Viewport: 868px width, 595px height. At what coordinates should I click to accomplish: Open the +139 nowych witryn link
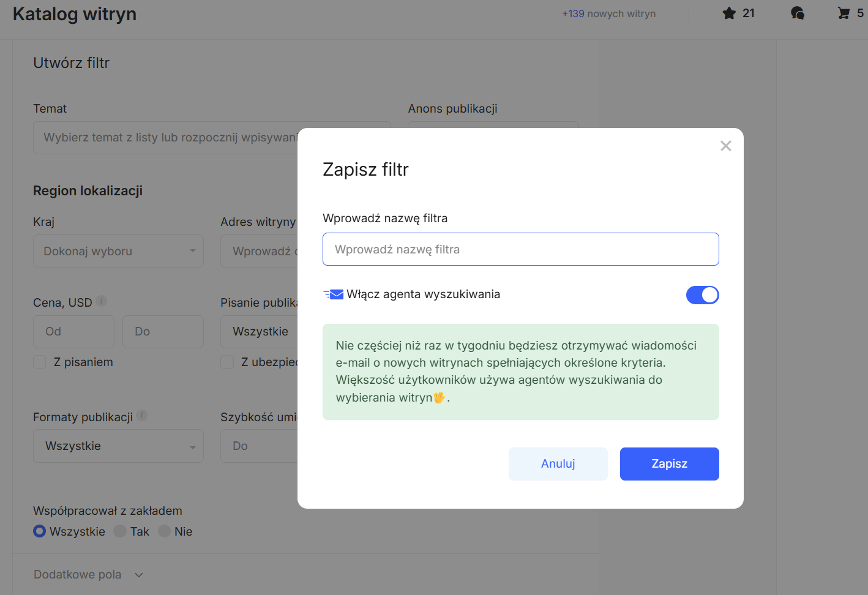(608, 13)
